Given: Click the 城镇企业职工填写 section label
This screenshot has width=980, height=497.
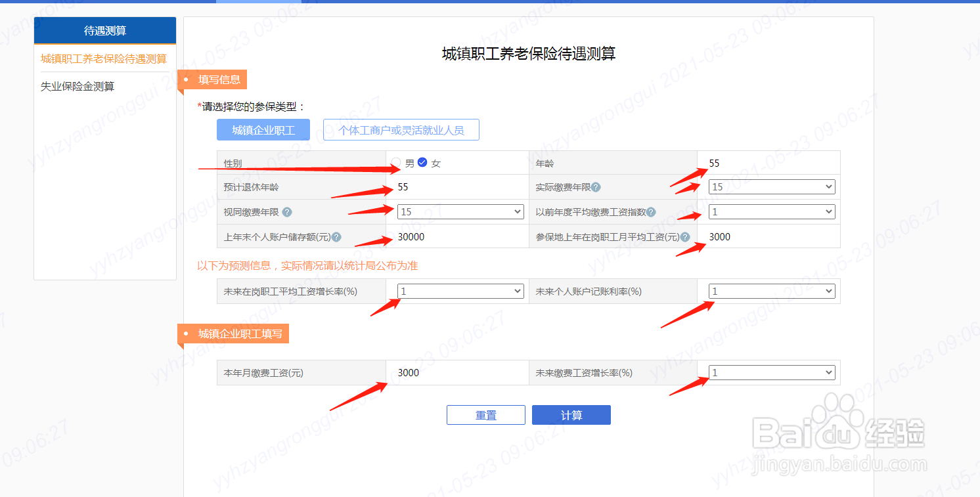Looking at the screenshot, I should (233, 334).
